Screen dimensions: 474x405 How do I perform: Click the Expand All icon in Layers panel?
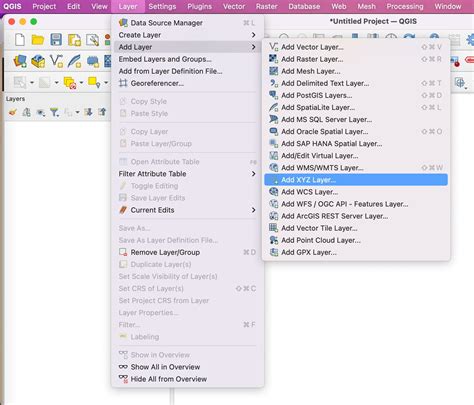pos(88,112)
